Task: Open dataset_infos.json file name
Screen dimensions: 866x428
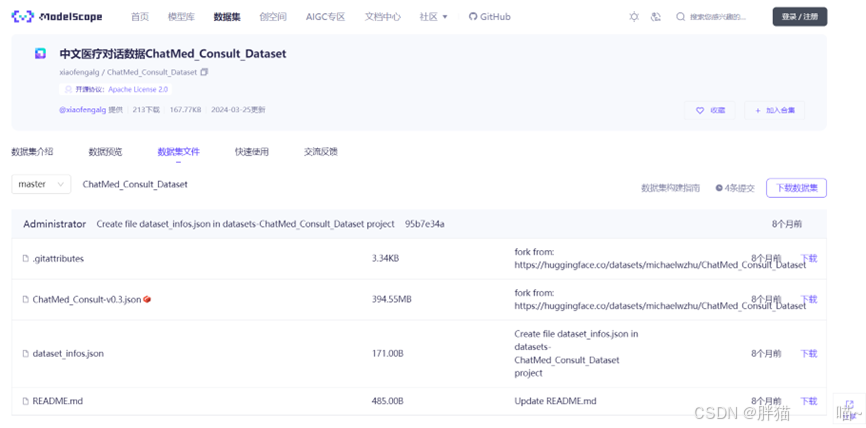Action: click(x=68, y=353)
